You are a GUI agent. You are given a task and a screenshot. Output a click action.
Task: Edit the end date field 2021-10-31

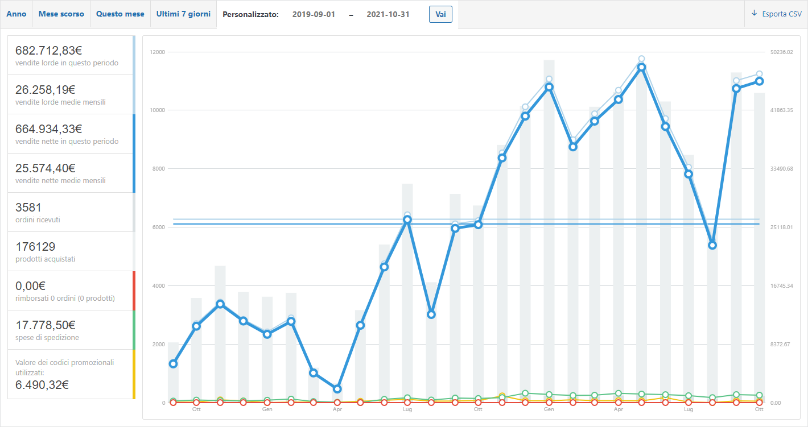click(388, 14)
